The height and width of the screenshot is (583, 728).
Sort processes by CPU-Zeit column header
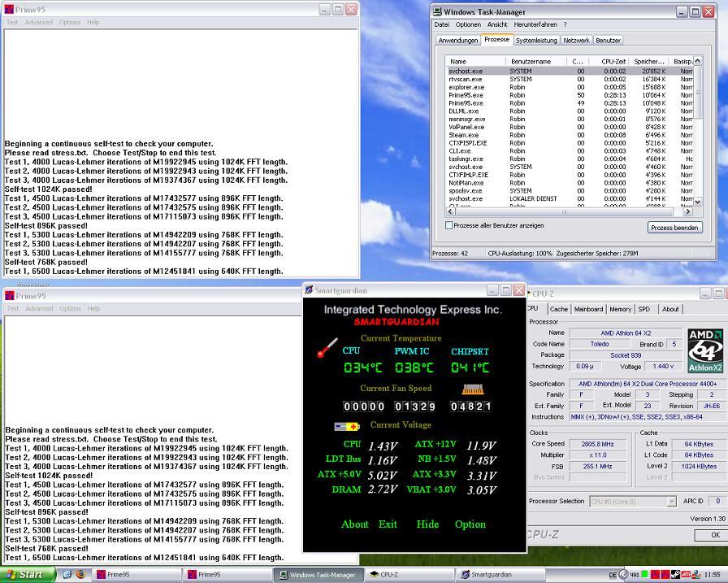[x=609, y=61]
